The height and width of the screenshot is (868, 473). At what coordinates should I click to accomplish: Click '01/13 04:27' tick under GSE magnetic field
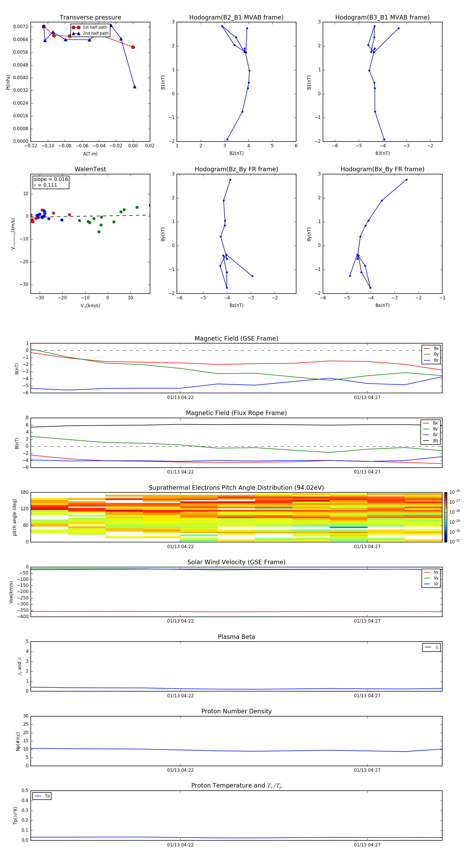(x=367, y=397)
